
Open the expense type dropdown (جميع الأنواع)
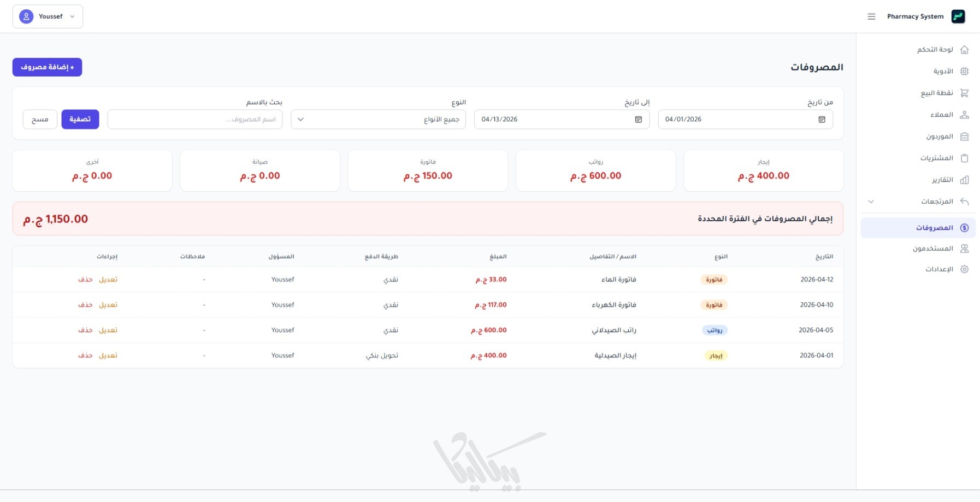(378, 120)
